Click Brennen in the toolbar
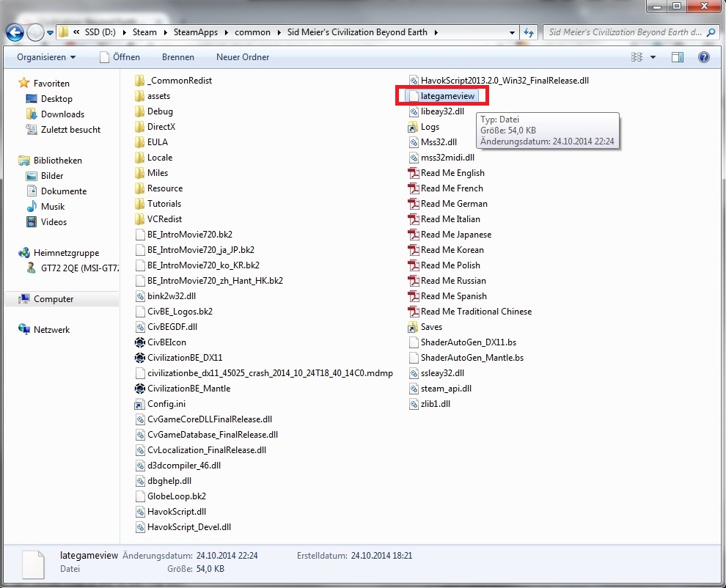Screen dimensions: 726x588 click(177, 57)
